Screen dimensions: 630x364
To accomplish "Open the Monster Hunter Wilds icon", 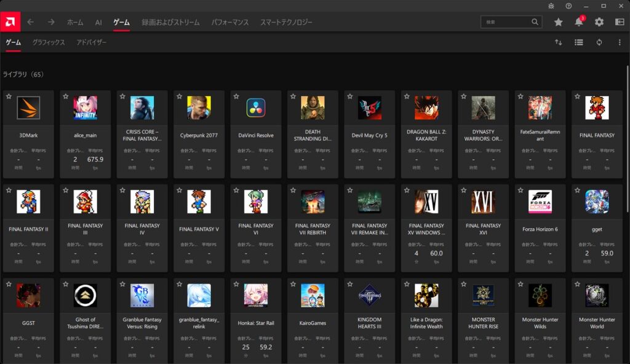I will coord(540,295).
